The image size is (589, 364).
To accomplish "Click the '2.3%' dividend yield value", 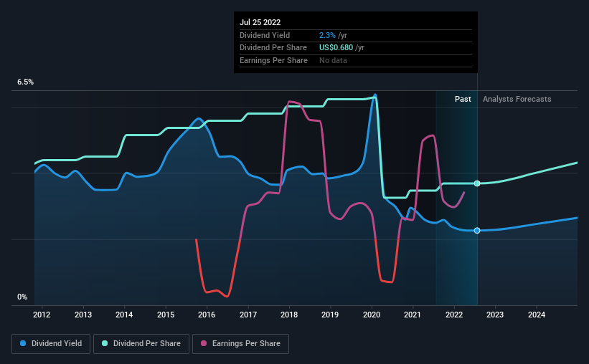I will tap(327, 35).
